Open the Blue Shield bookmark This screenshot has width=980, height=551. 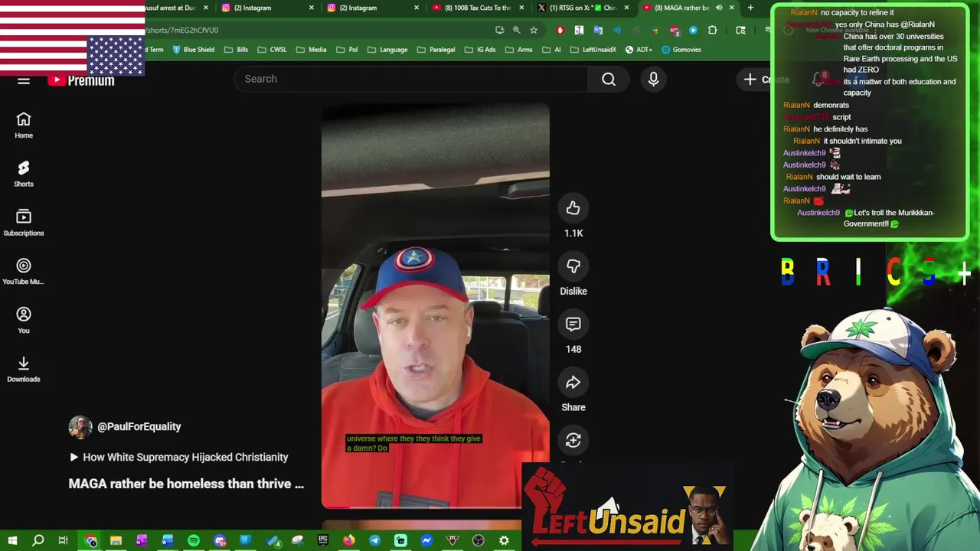pos(194,50)
